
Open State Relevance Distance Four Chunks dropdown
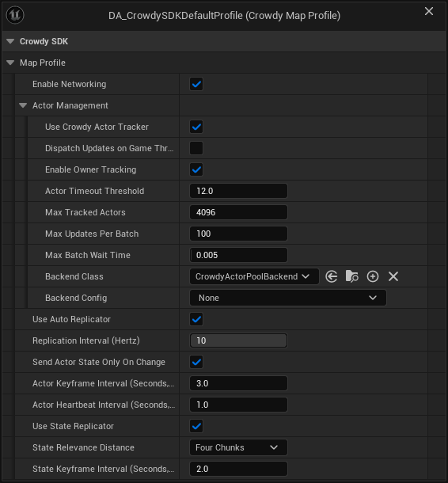(x=238, y=447)
